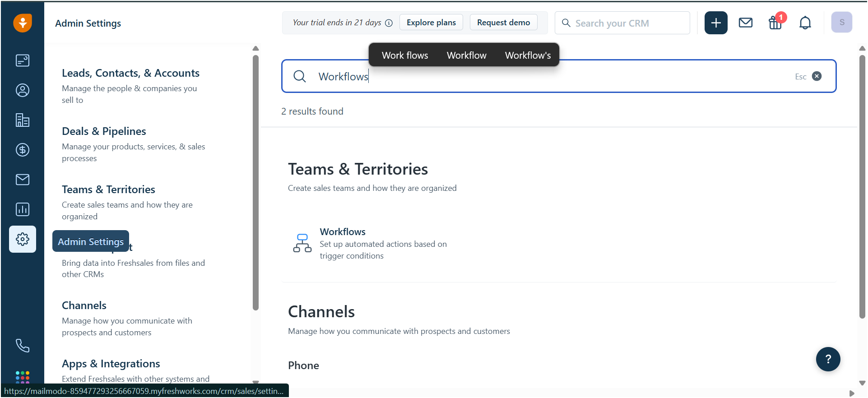Click the Channels results heading
This screenshot has width=868, height=398.
pyautogui.click(x=321, y=312)
